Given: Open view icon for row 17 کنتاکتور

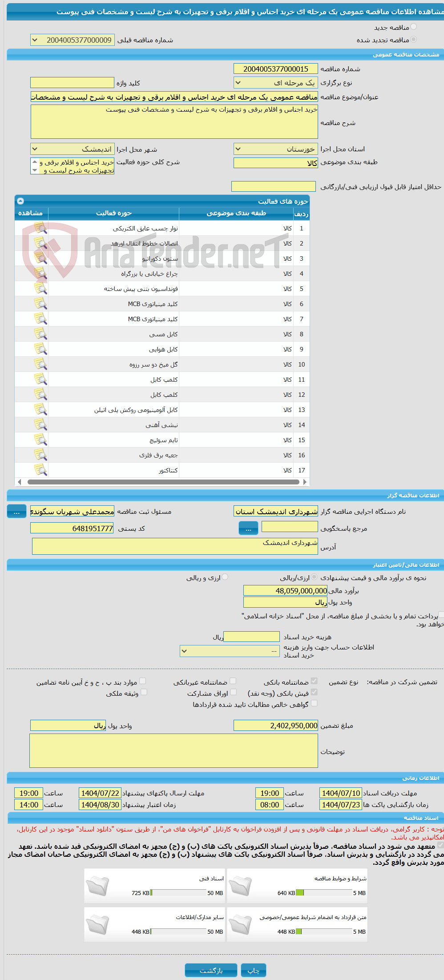Looking at the screenshot, I should pyautogui.click(x=40, y=470).
